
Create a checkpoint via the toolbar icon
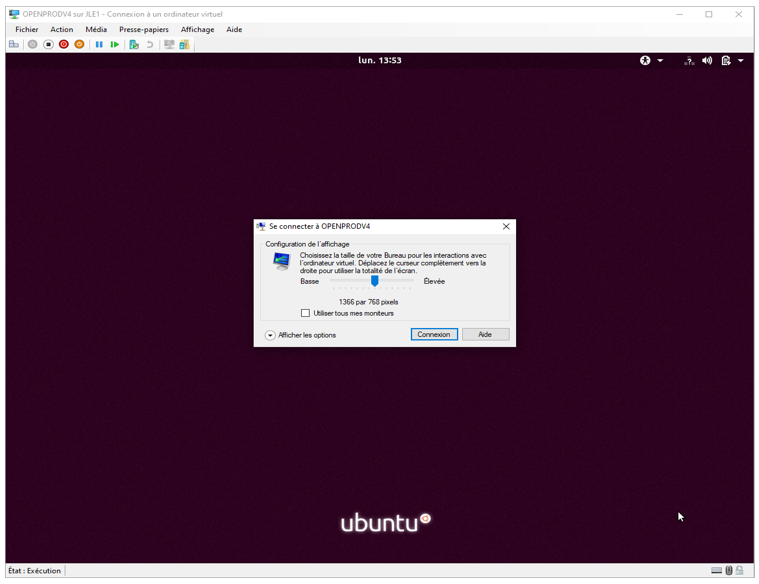point(134,45)
